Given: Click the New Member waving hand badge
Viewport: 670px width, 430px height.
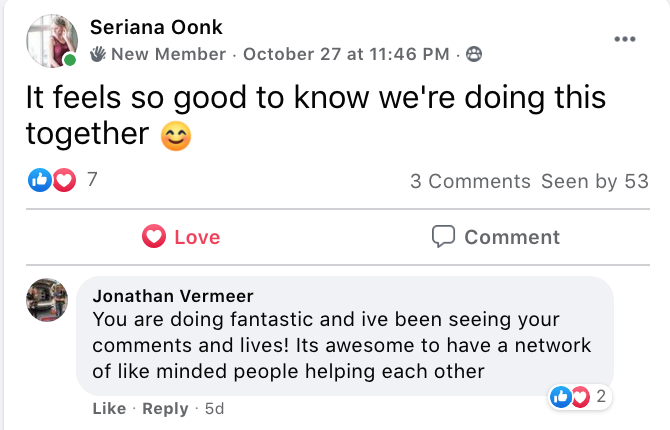Looking at the screenshot, I should [x=97, y=53].
